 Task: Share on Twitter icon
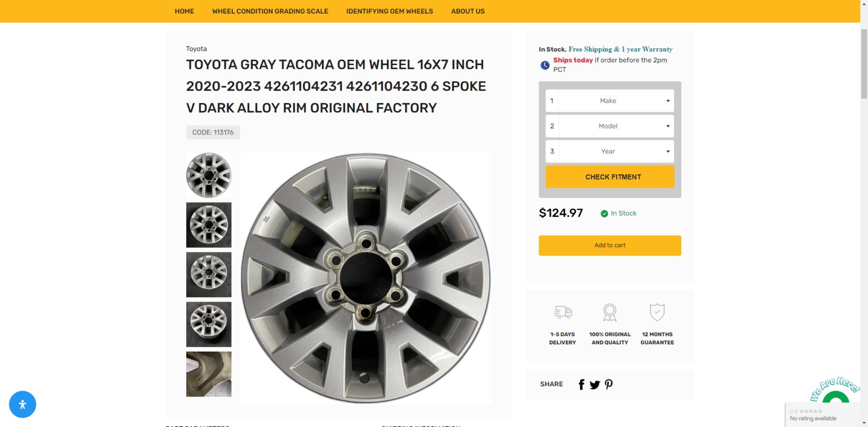(x=595, y=385)
